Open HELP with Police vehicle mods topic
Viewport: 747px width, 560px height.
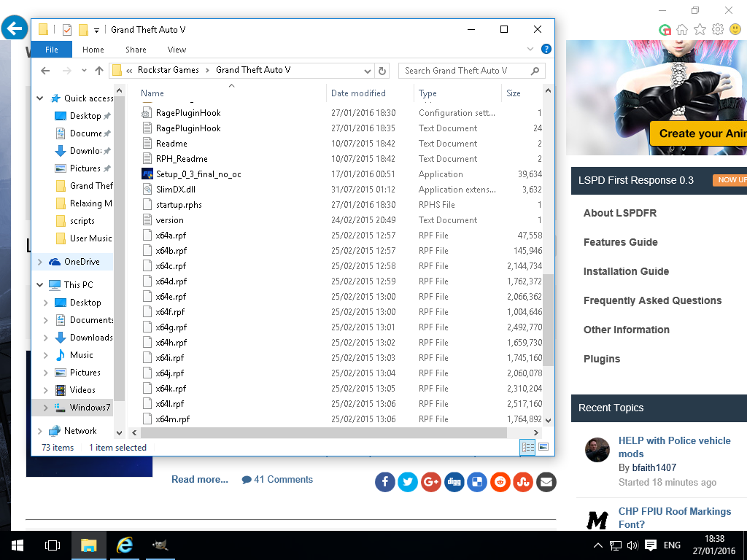click(x=674, y=447)
